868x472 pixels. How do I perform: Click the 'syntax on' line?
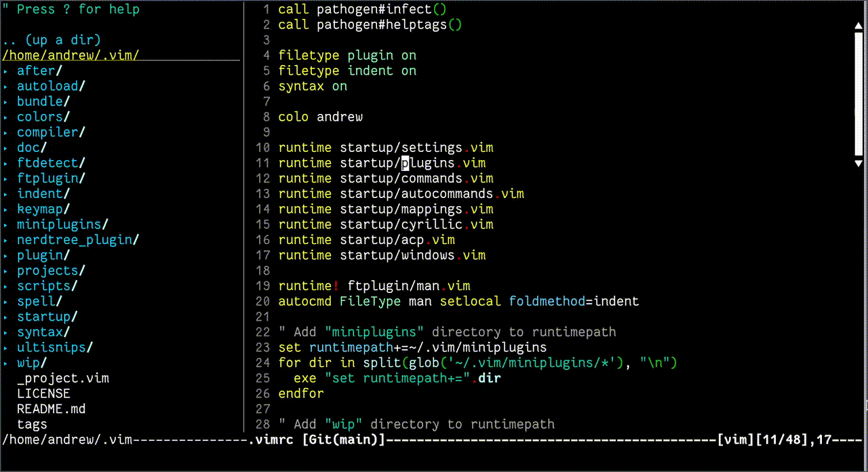point(313,86)
